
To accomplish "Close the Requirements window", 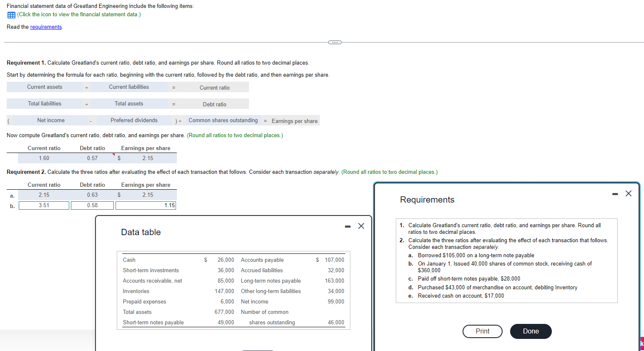I will click(x=628, y=193).
